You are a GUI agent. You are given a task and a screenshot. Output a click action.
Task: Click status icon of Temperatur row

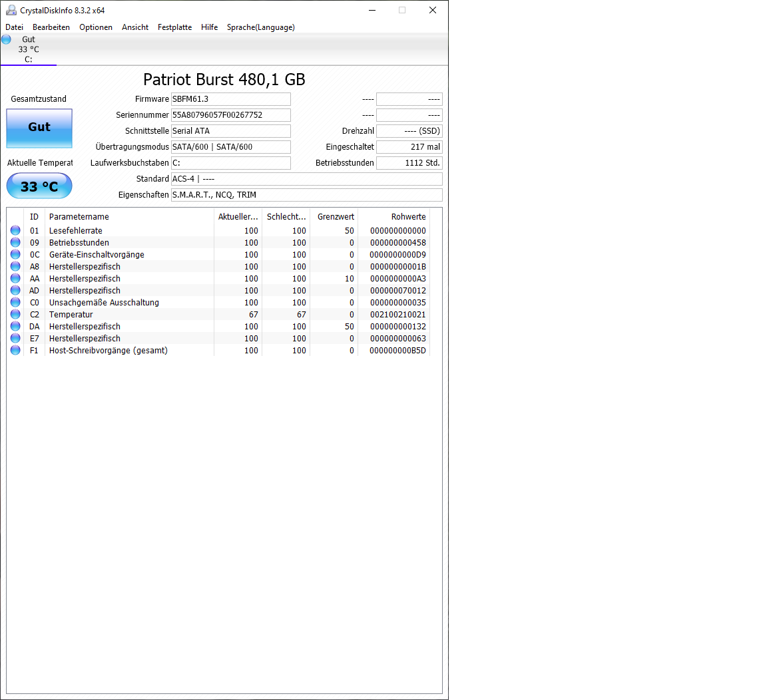click(16, 314)
